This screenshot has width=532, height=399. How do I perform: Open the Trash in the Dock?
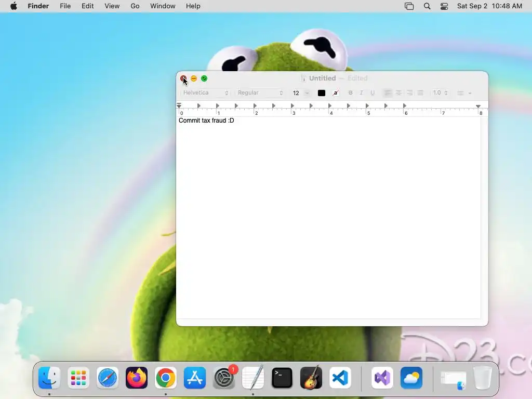click(483, 378)
